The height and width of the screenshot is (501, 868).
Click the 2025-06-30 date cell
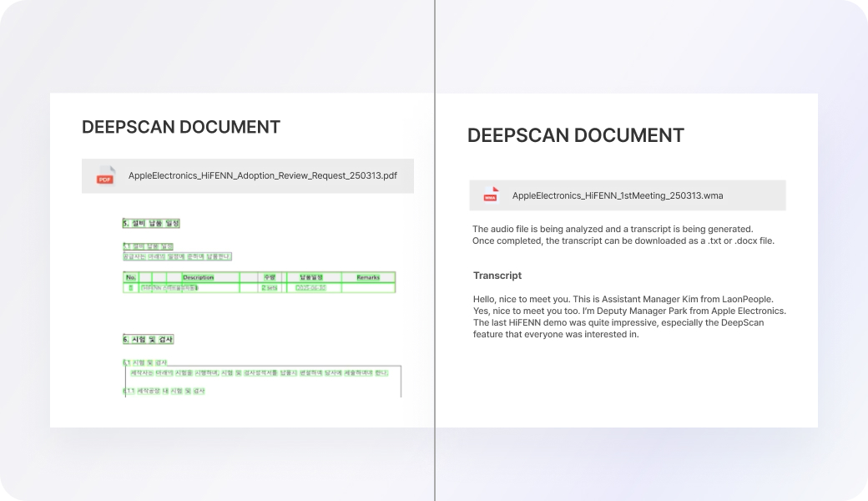pos(310,288)
